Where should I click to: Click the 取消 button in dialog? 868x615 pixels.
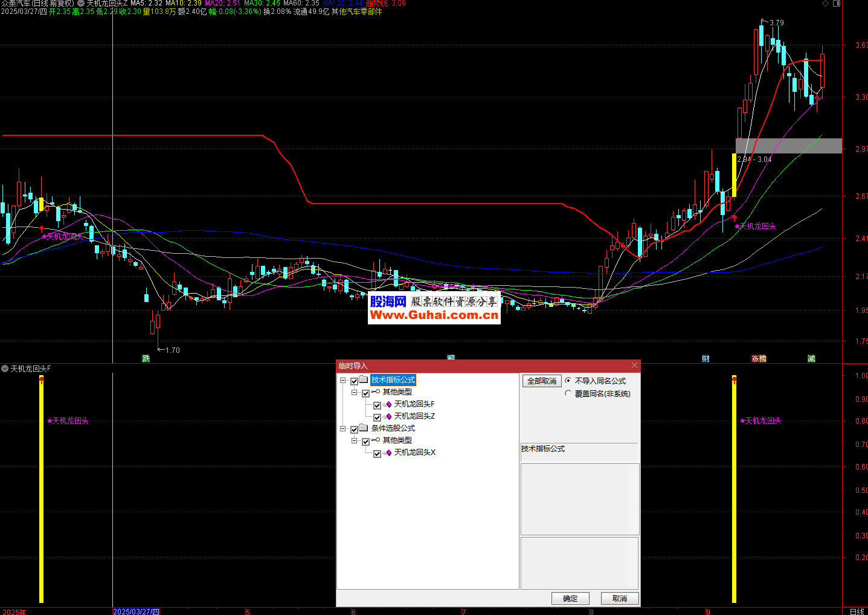coord(619,598)
